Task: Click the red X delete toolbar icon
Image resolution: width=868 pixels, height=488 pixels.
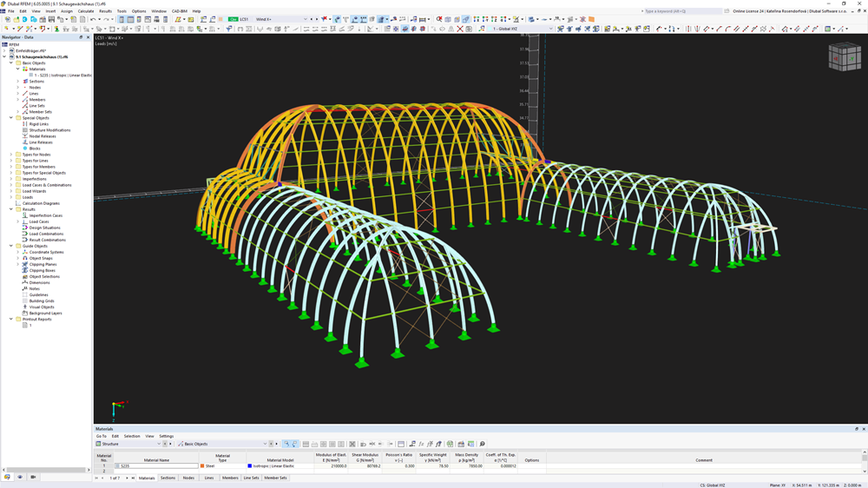Action: (x=459, y=29)
